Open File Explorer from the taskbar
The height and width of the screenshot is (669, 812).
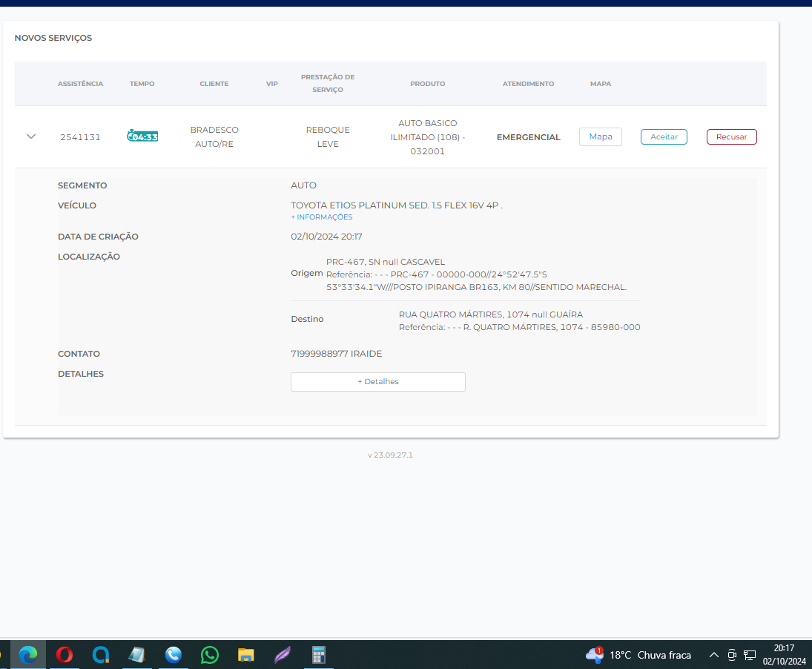coord(246,655)
